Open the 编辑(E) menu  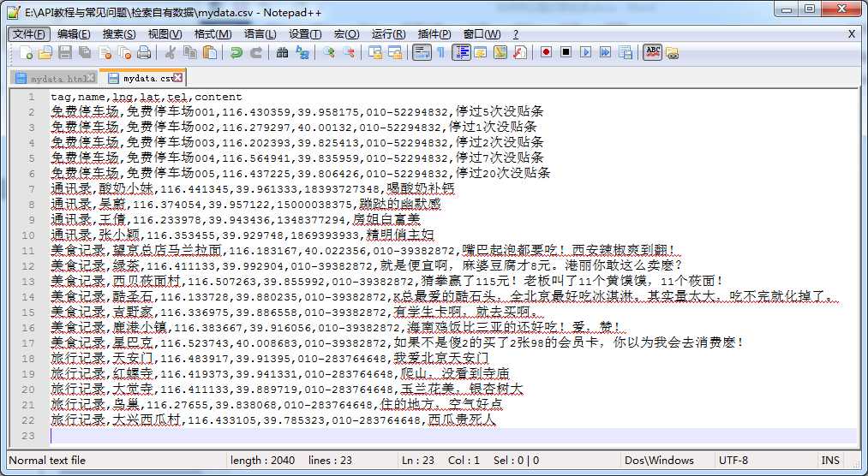point(74,34)
